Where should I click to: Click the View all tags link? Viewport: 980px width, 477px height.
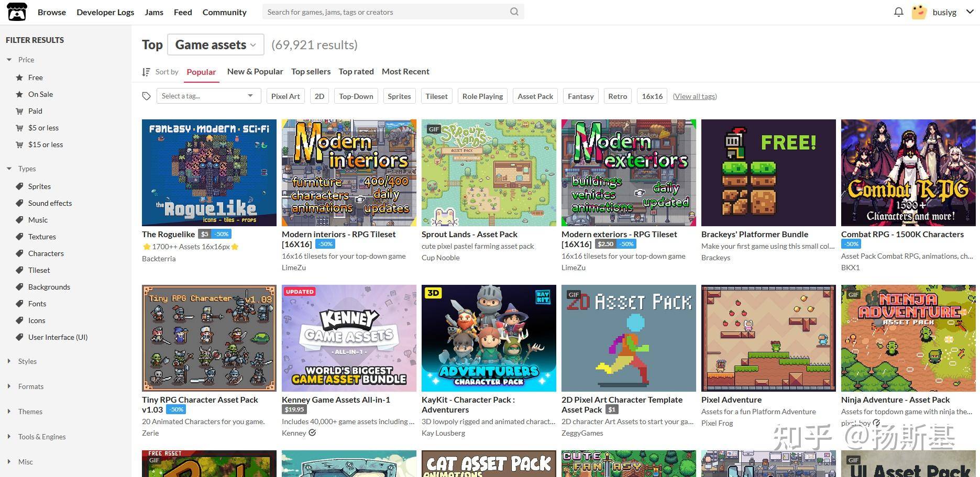(695, 96)
